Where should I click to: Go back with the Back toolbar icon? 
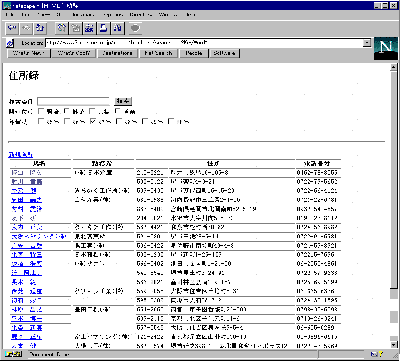pos(12,28)
